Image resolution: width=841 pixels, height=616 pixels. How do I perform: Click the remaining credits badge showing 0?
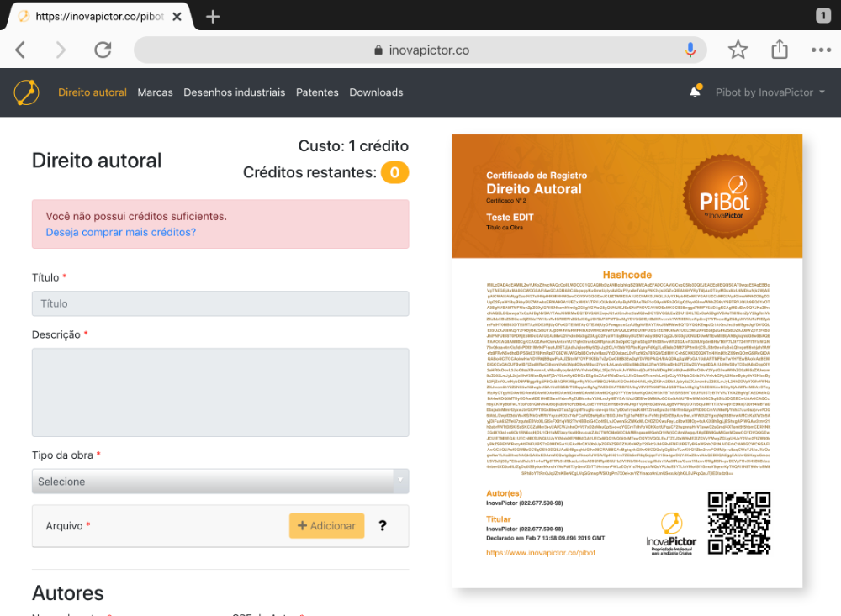[394, 172]
